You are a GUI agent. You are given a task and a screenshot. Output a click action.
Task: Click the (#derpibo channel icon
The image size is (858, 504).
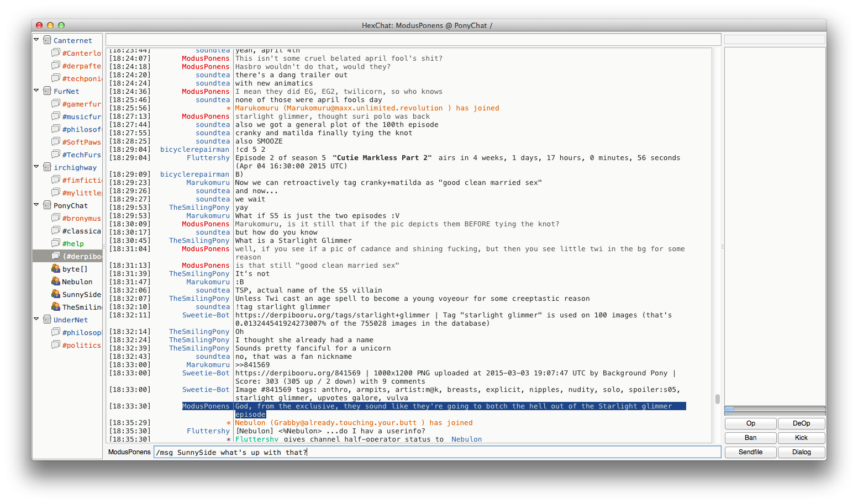(x=56, y=256)
